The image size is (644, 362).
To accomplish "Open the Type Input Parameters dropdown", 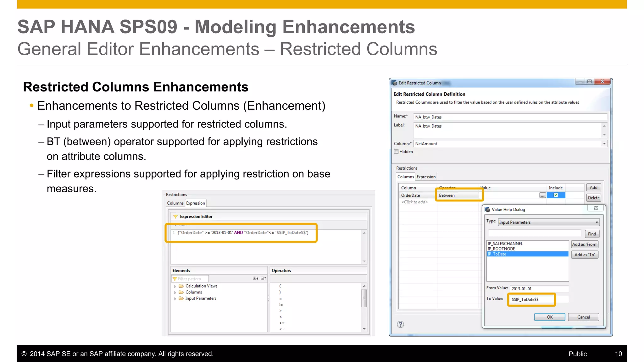I will point(597,222).
